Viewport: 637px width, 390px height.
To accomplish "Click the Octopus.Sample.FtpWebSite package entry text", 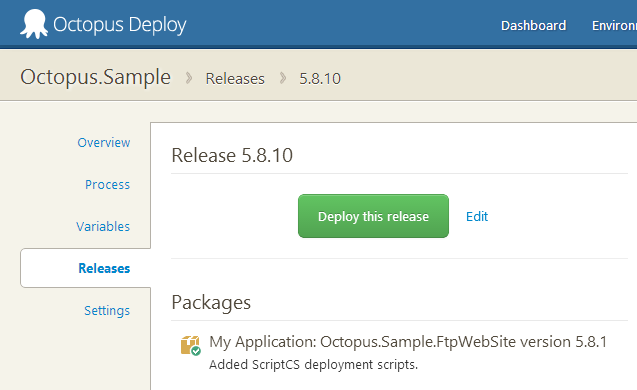I will click(408, 342).
